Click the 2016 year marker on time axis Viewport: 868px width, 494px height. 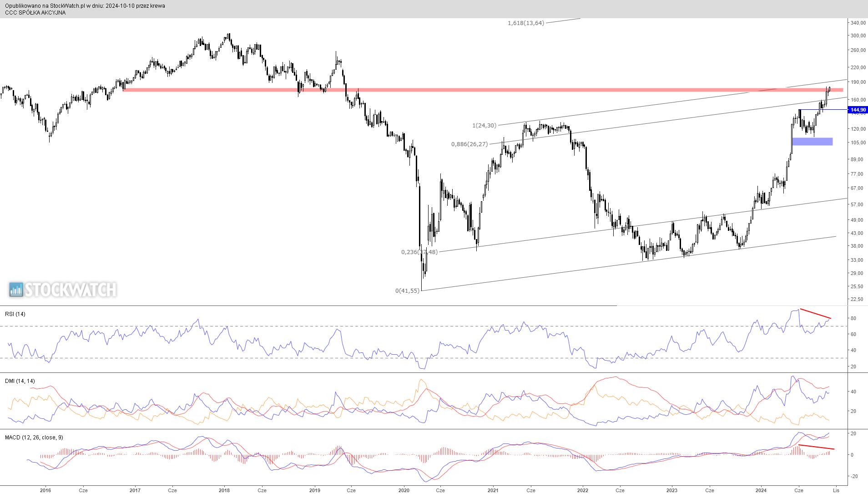click(45, 490)
